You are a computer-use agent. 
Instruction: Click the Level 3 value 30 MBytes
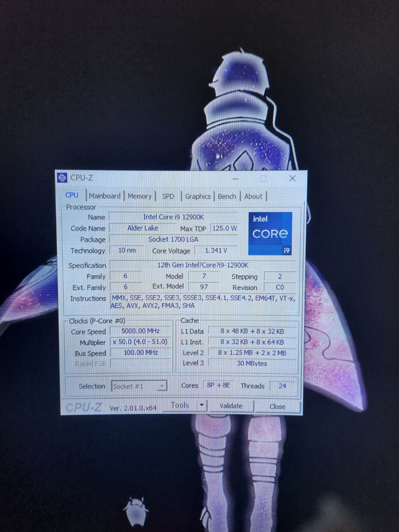pos(252,363)
